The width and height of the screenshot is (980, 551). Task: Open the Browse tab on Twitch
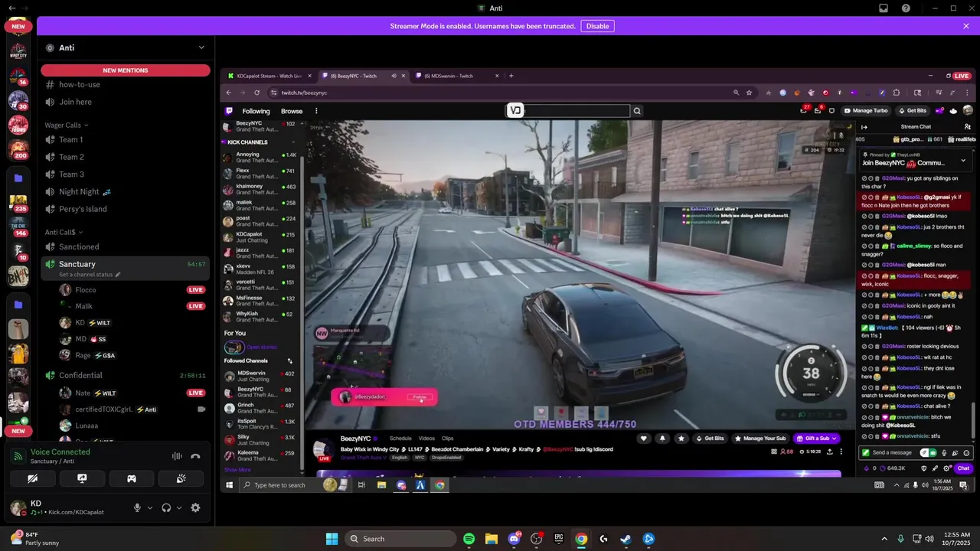(292, 111)
